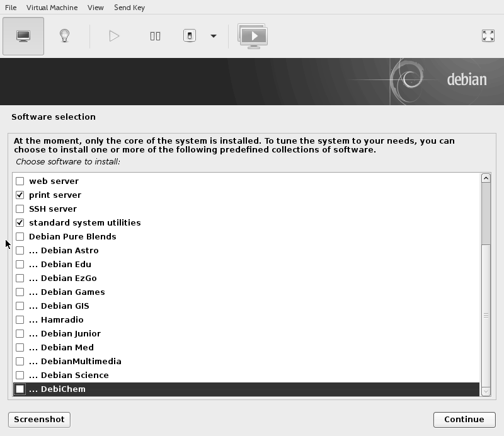Image resolution: width=504 pixels, height=436 pixels.
Task: Select the '... DebianMultimedia' label
Action: click(x=75, y=362)
